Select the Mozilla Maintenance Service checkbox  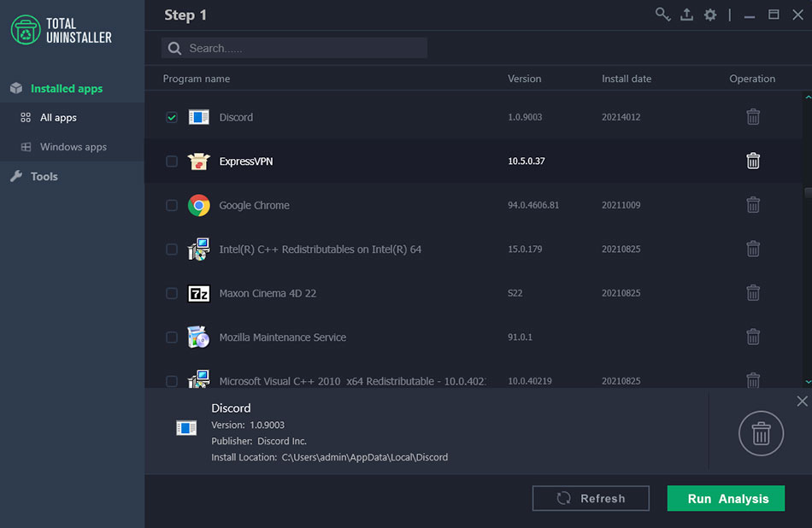coord(172,337)
